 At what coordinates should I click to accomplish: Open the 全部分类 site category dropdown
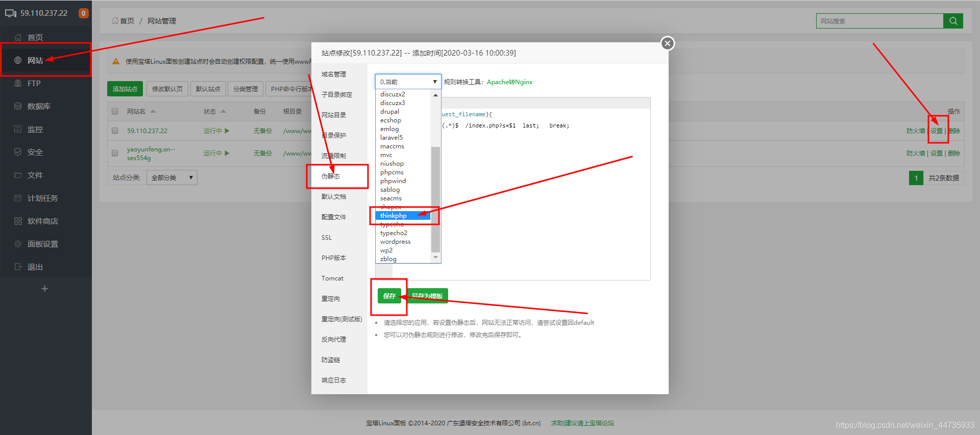[172, 177]
